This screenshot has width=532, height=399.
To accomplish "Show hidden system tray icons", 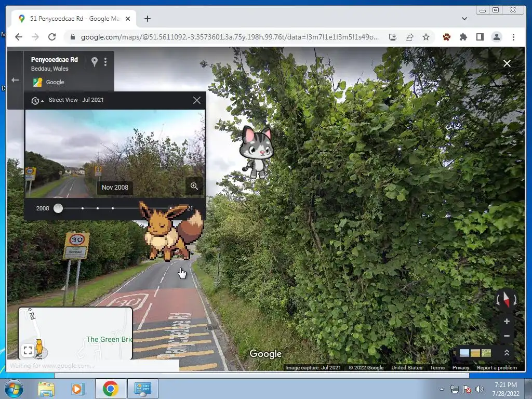I will pos(442,390).
